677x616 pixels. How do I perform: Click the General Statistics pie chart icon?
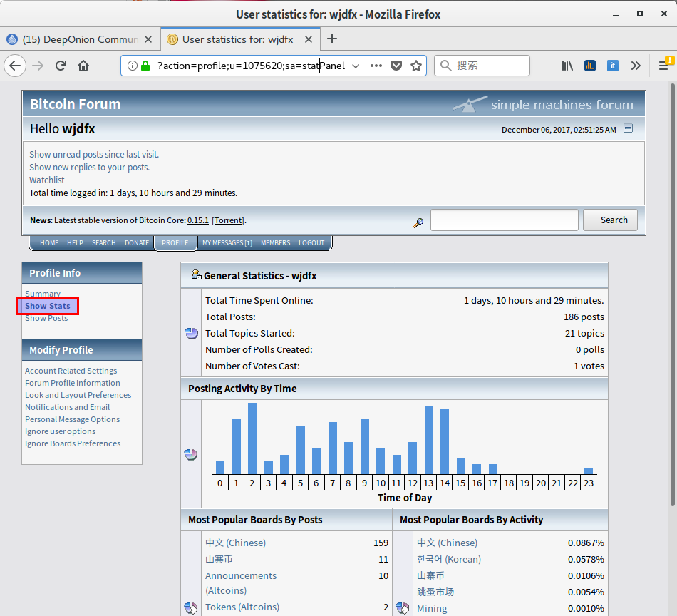[x=191, y=333]
